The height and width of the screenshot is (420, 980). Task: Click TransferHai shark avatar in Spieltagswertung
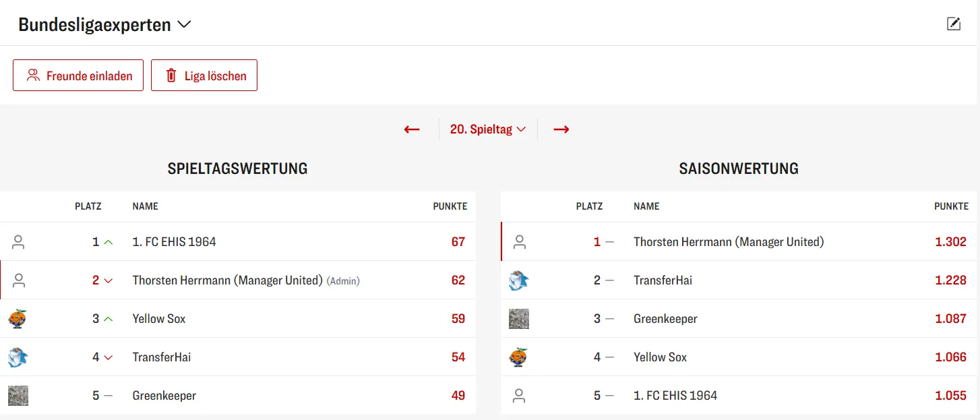(x=18, y=357)
